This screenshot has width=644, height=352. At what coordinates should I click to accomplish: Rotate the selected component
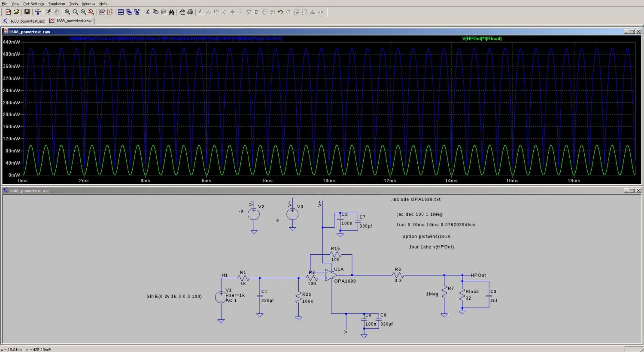[x=296, y=12]
